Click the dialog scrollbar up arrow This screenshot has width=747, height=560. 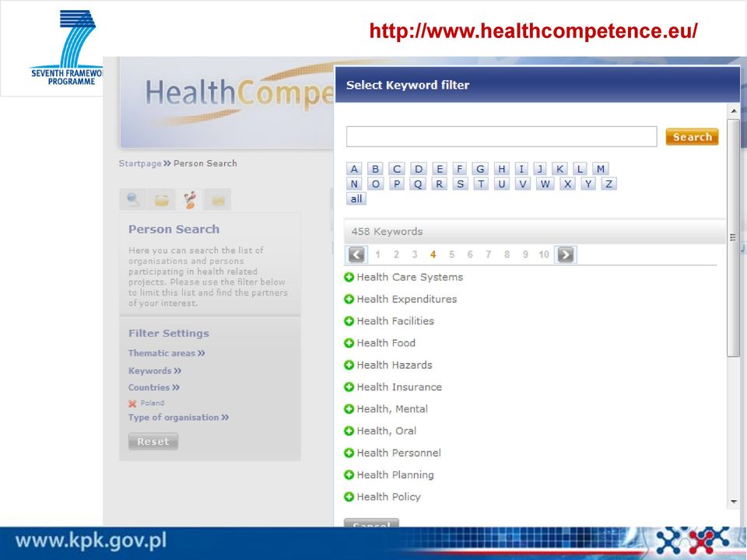734,111
